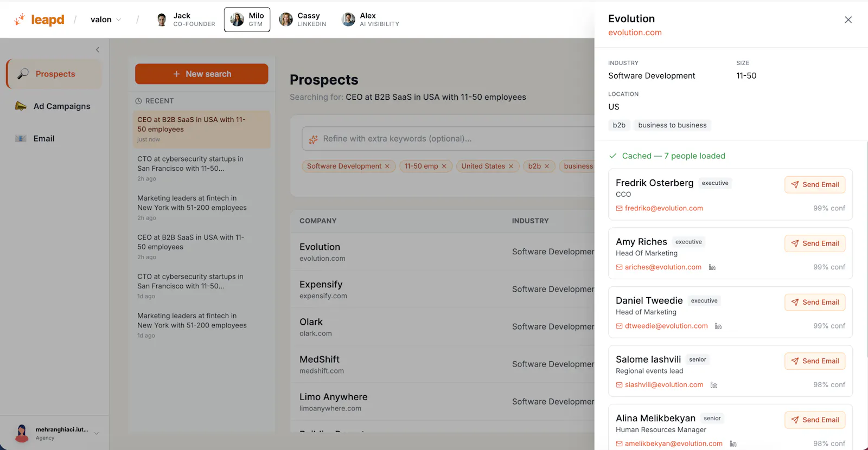
Task: Click the amelikbekyan@evolution.com email address
Action: (674, 443)
